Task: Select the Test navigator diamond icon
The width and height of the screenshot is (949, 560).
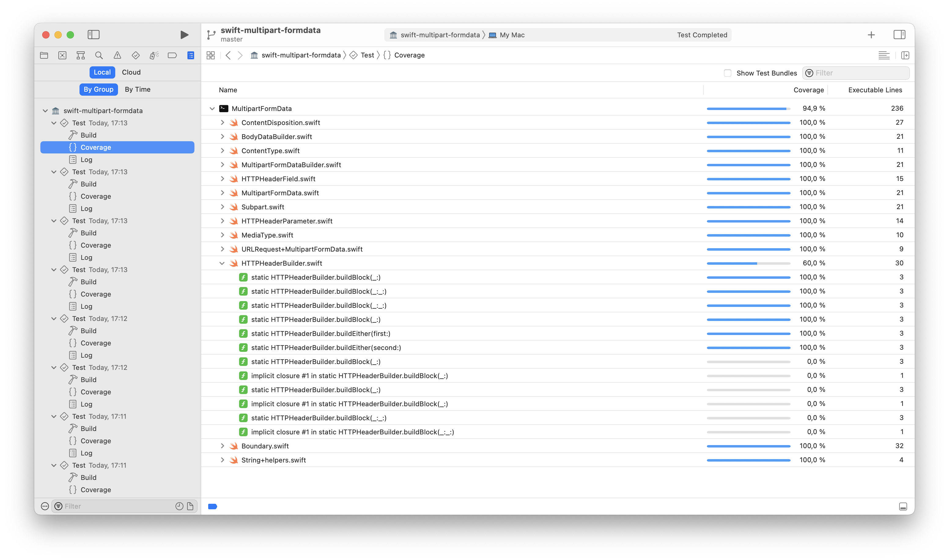Action: (135, 55)
